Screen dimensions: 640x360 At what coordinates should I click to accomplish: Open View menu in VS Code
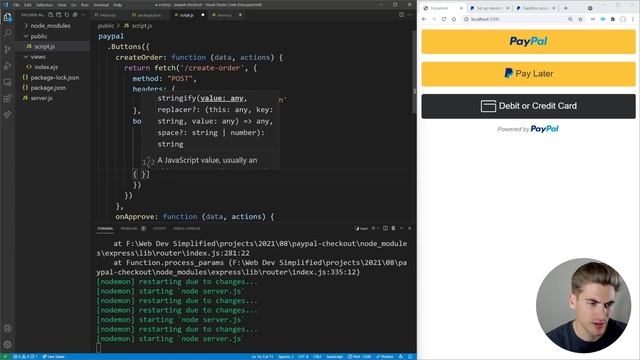tap(62, 5)
